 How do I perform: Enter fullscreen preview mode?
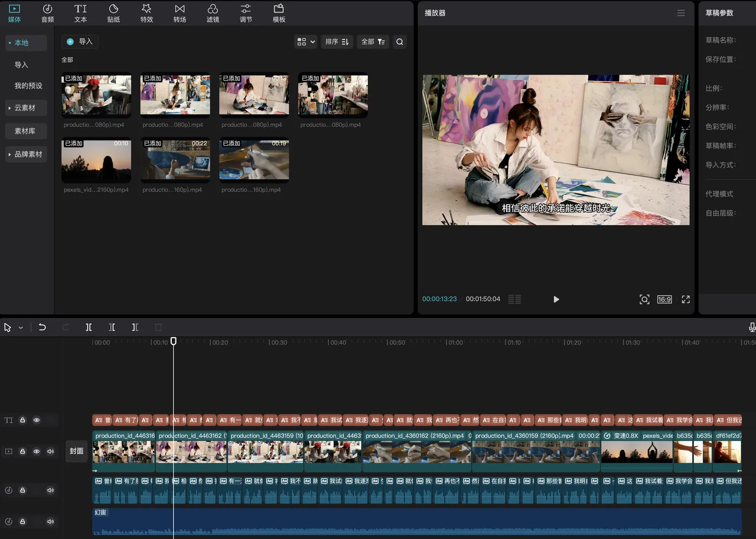tap(686, 299)
